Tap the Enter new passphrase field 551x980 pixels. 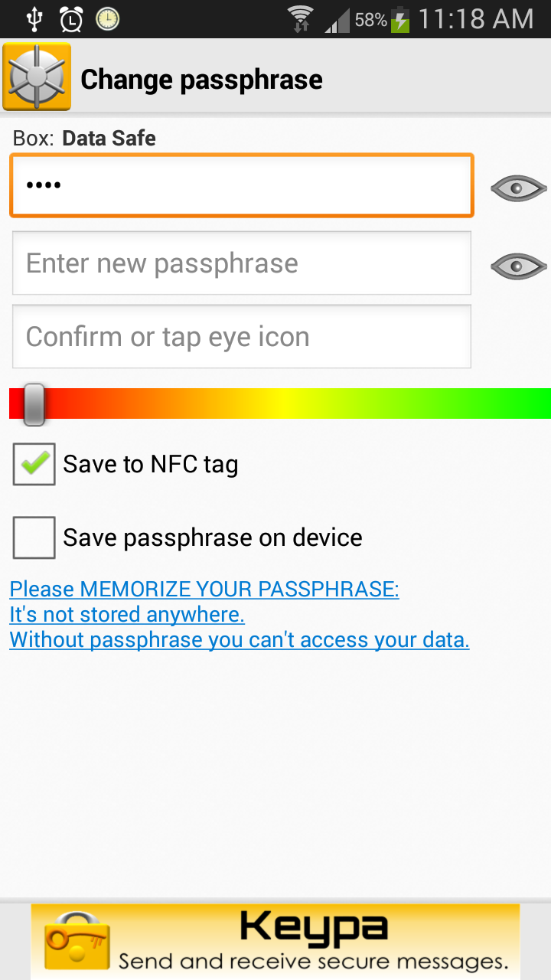[241, 263]
